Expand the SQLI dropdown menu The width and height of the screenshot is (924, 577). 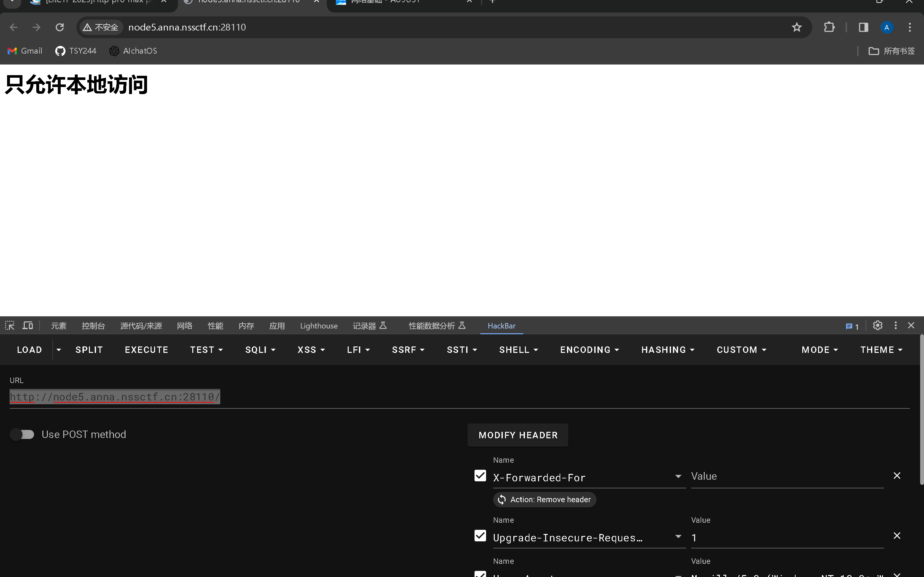(x=260, y=350)
